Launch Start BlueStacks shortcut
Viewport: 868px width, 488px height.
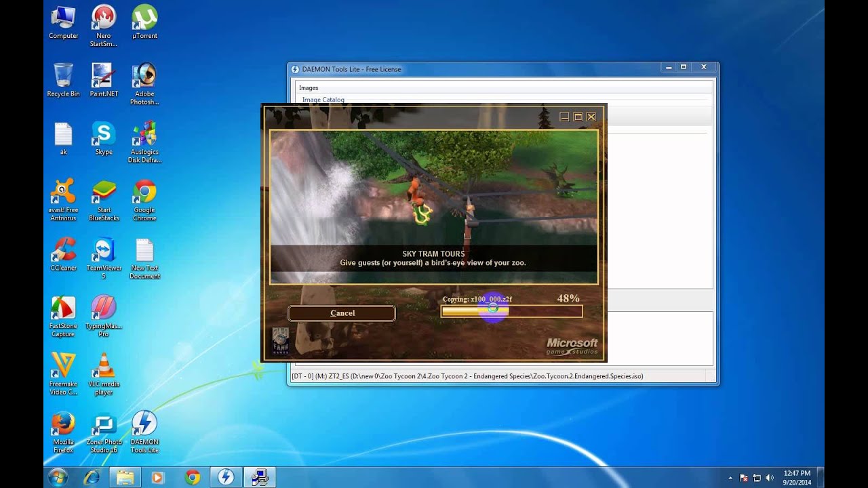(x=103, y=200)
